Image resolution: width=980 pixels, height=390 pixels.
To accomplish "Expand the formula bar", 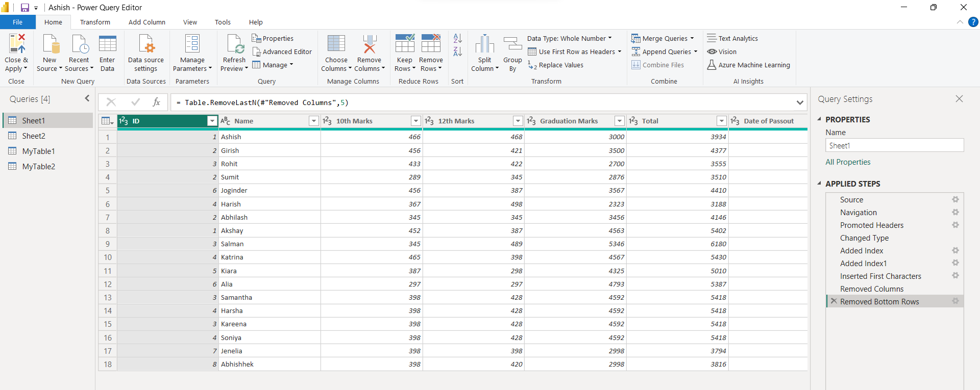I will click(x=799, y=102).
